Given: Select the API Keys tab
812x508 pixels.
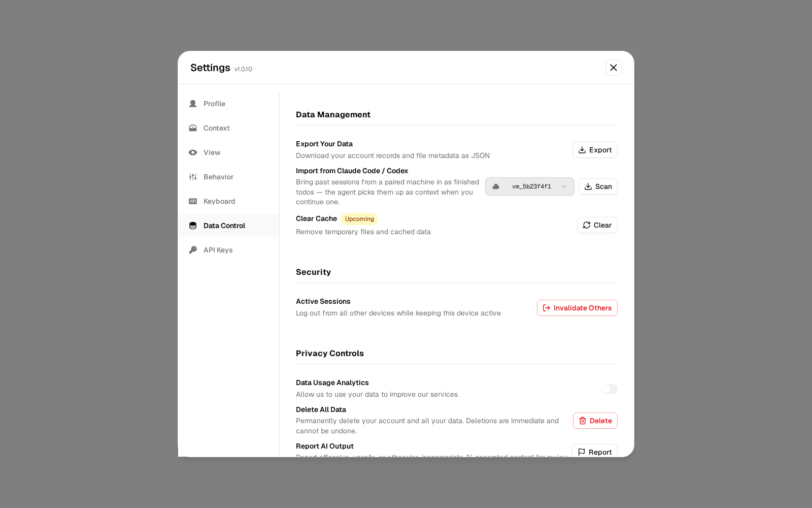Looking at the screenshot, I should [228, 250].
